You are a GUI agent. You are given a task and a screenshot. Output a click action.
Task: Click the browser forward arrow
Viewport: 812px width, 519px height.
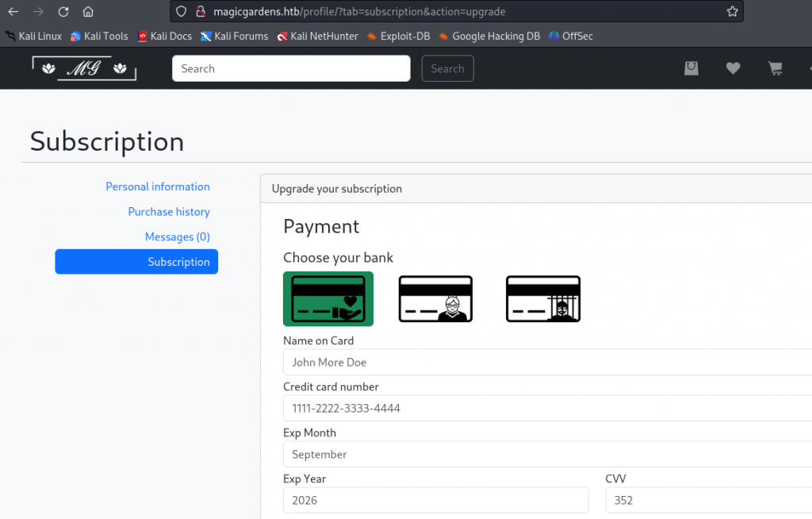pos(38,11)
